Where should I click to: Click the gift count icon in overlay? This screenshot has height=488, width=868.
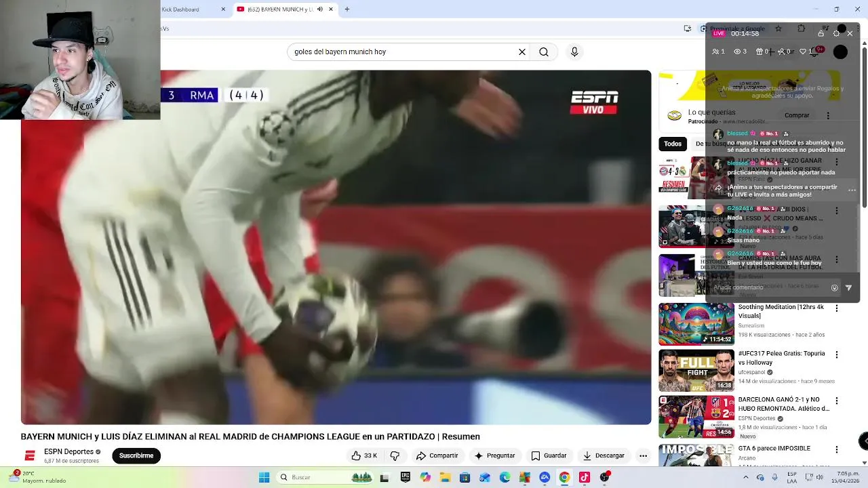tap(762, 52)
